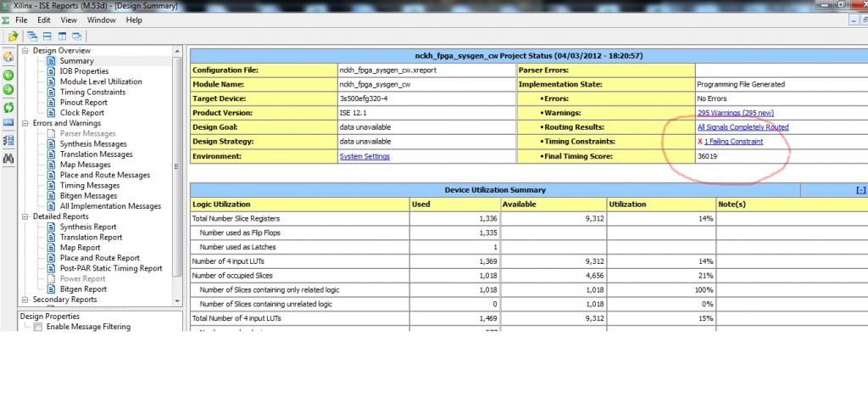The image size is (868, 398).
Task: Click the Cascade windows toolbar icon
Action: (x=32, y=36)
